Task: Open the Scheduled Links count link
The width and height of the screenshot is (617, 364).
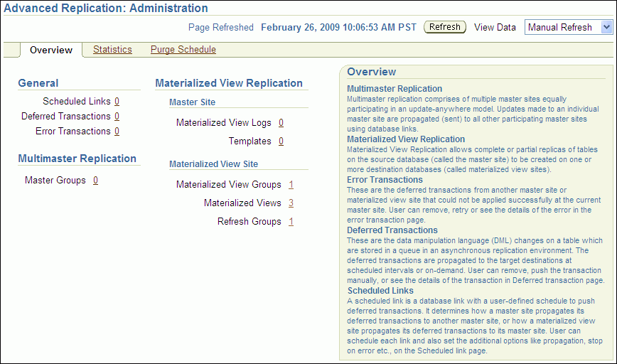Action: coord(117,102)
